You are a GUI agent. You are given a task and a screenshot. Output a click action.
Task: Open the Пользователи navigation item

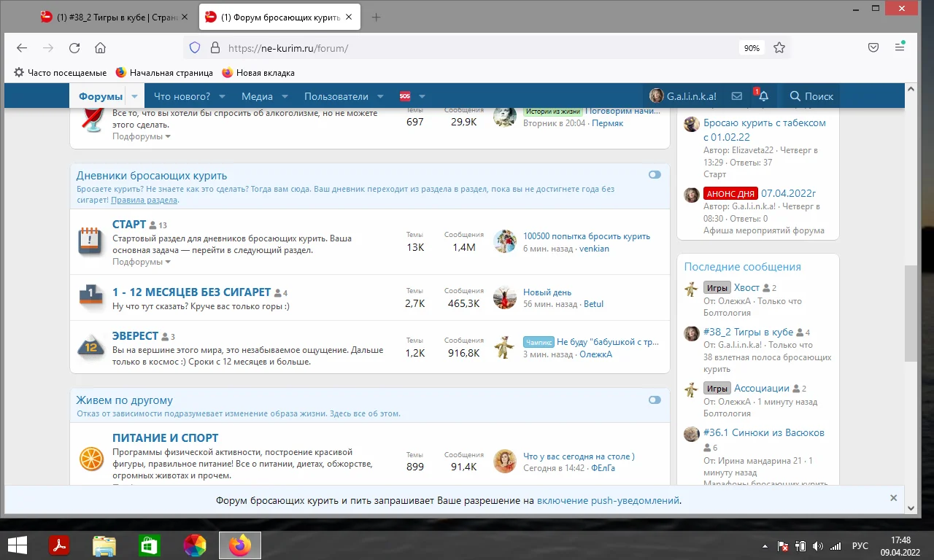tap(336, 96)
